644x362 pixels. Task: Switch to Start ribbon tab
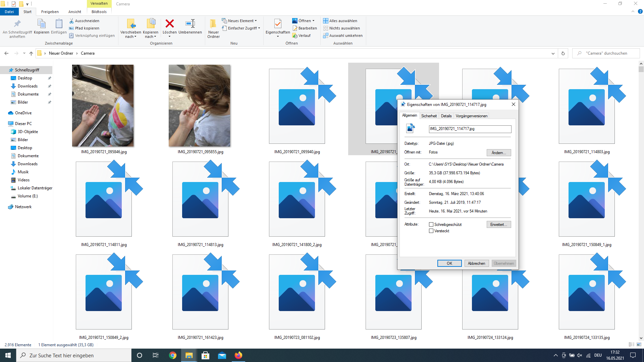pos(28,12)
